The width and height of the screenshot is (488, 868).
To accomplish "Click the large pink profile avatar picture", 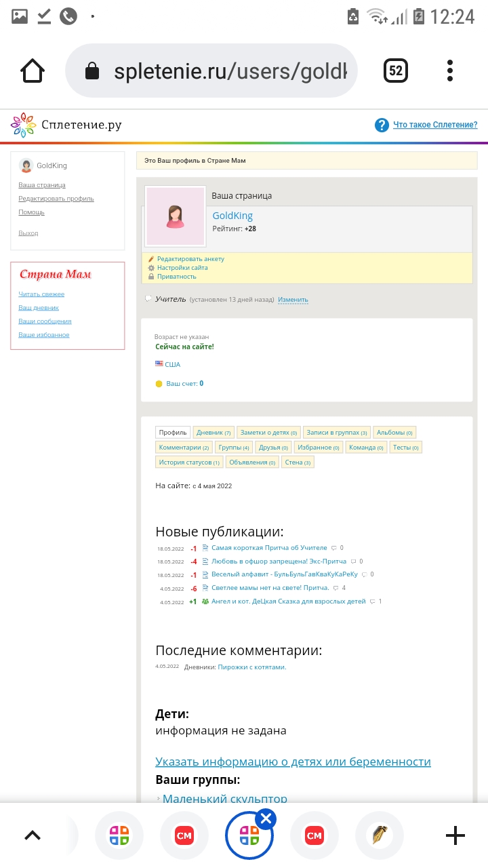I will (x=176, y=216).
